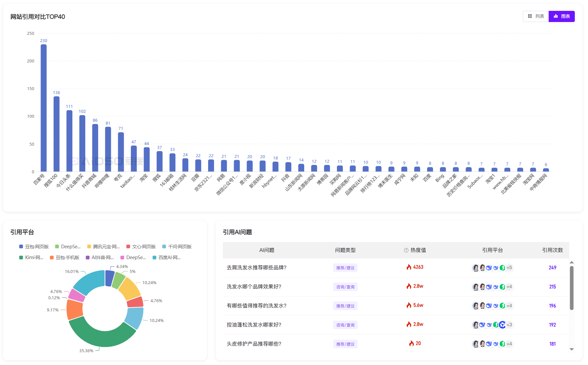Expand the +3 platforms badge
The image size is (588, 365).
509,325
